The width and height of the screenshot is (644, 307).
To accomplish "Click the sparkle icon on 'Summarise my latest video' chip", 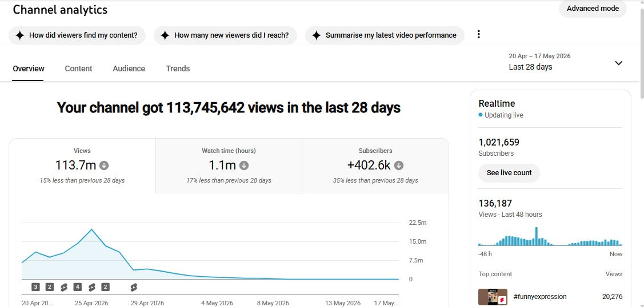I will click(x=316, y=35).
